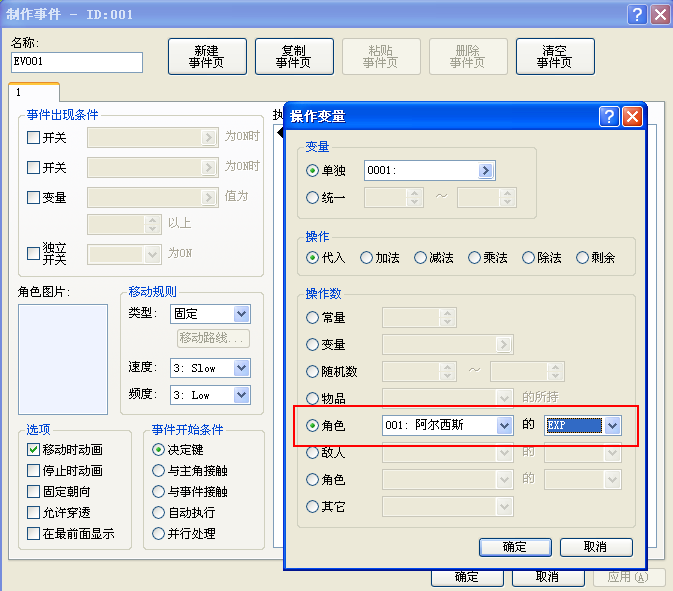Screen dimensions: 673x591
Task: Choose 加法 operation
Action: [x=366, y=258]
